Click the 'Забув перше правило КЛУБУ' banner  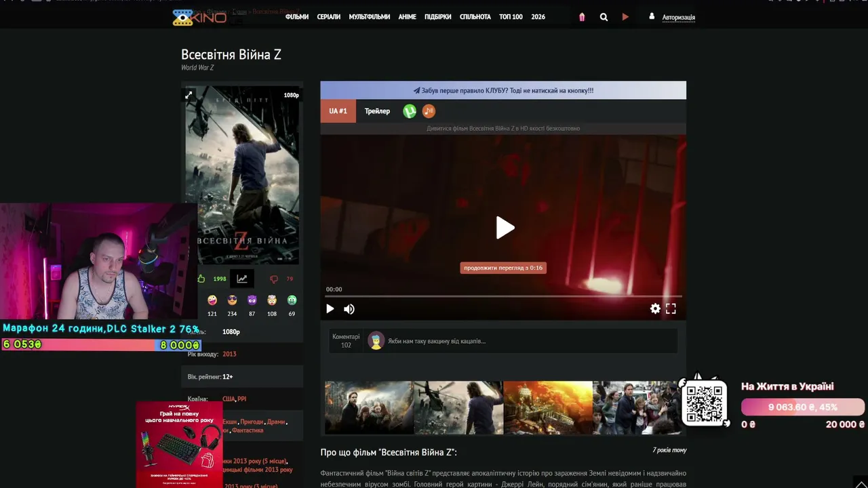tap(503, 90)
